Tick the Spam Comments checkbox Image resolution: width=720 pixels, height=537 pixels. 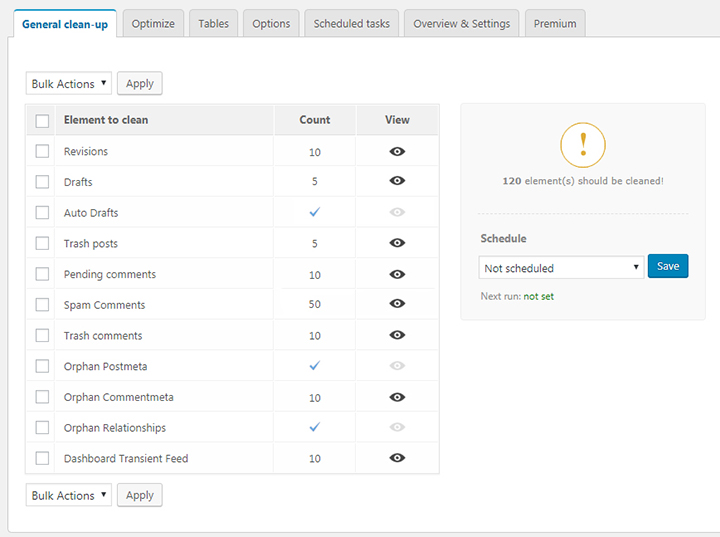click(x=42, y=305)
